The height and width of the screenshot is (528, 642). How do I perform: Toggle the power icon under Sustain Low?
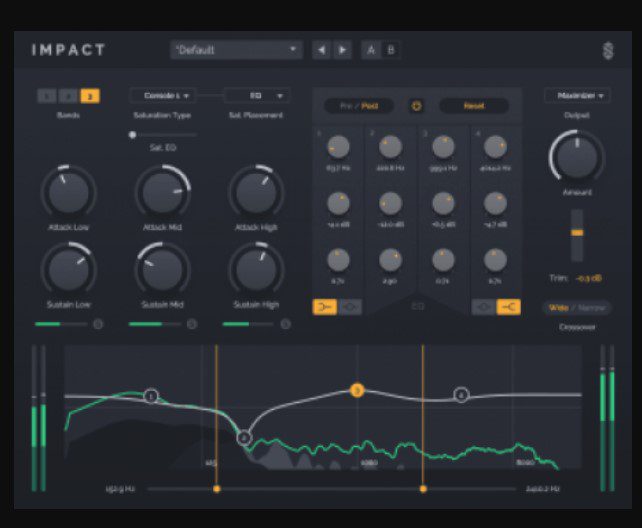(98, 324)
